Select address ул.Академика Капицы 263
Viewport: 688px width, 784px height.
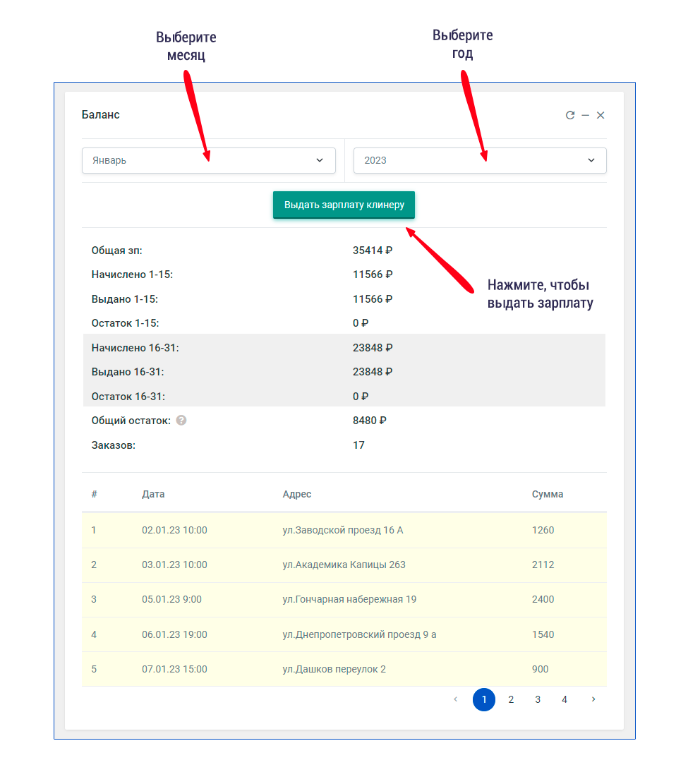click(x=344, y=565)
